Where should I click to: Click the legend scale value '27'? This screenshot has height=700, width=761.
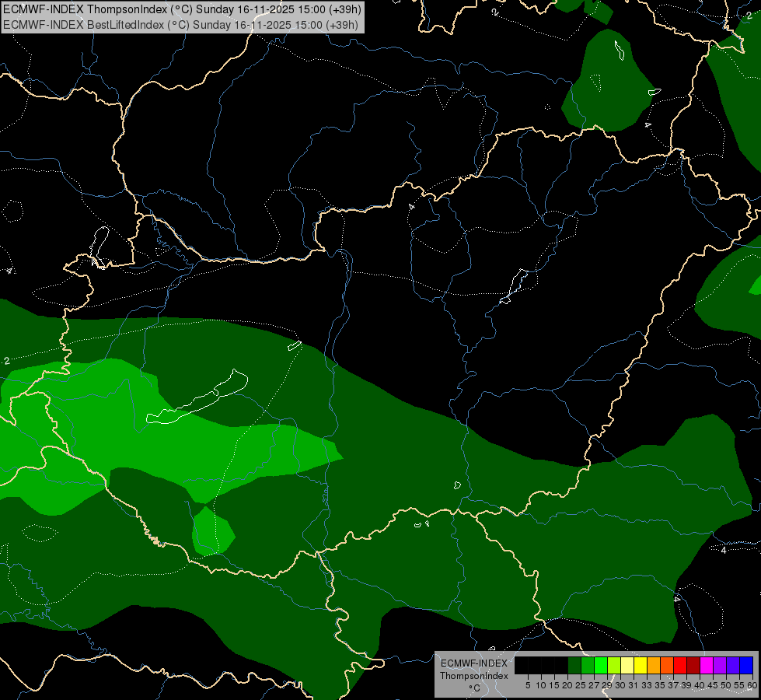(594, 685)
